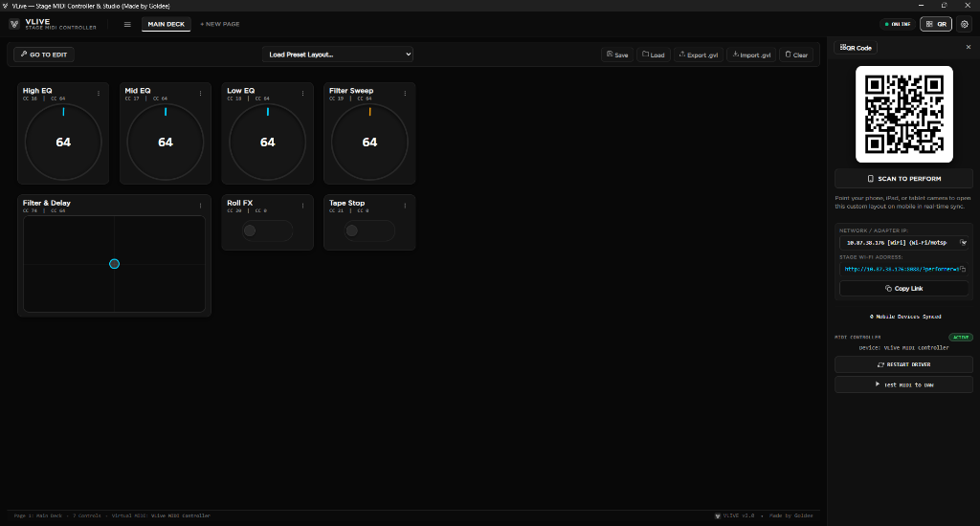
Task: Open the Low EQ control options menu
Action: point(303,94)
